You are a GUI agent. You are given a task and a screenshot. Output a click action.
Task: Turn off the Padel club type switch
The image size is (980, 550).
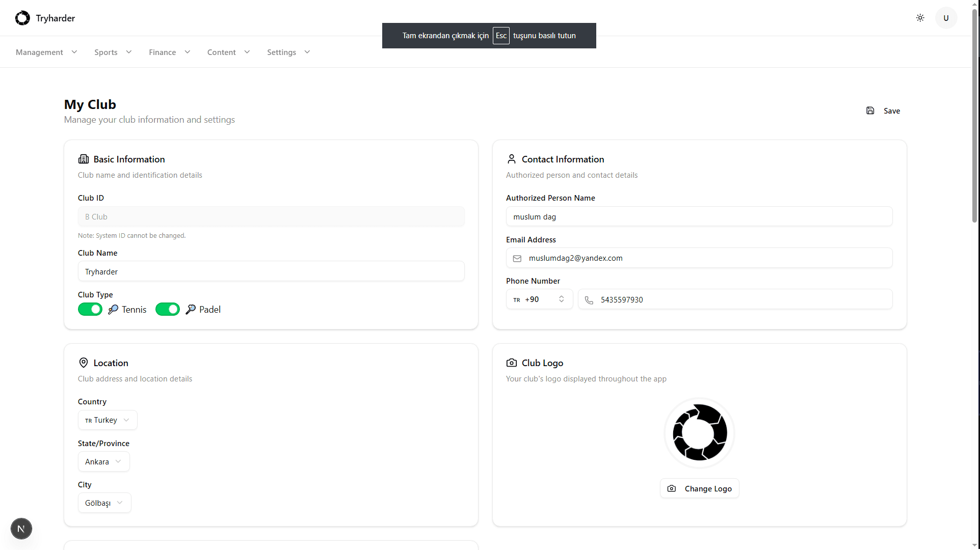(x=168, y=309)
